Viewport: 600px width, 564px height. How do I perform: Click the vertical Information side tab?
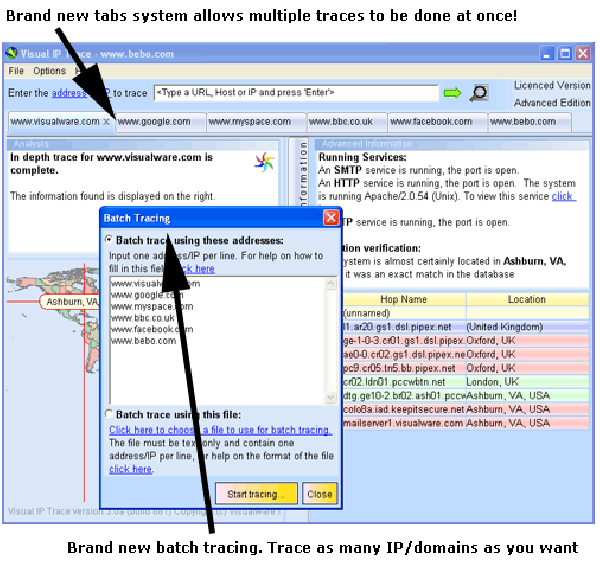click(x=303, y=174)
